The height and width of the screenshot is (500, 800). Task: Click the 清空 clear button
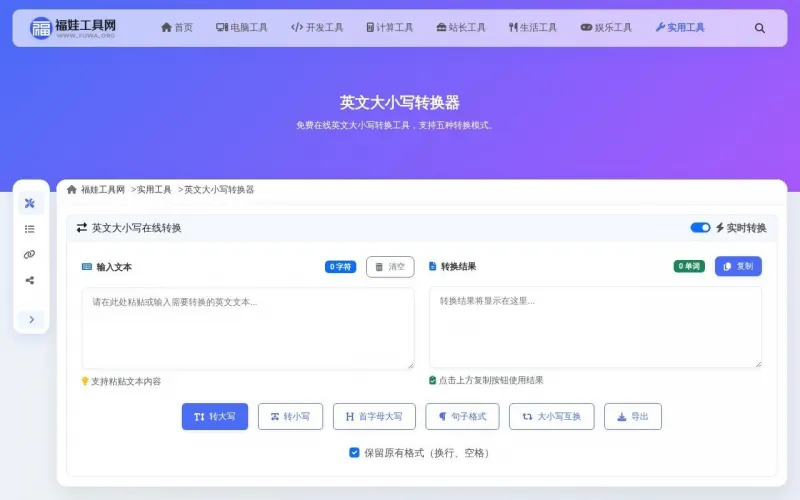tap(390, 267)
